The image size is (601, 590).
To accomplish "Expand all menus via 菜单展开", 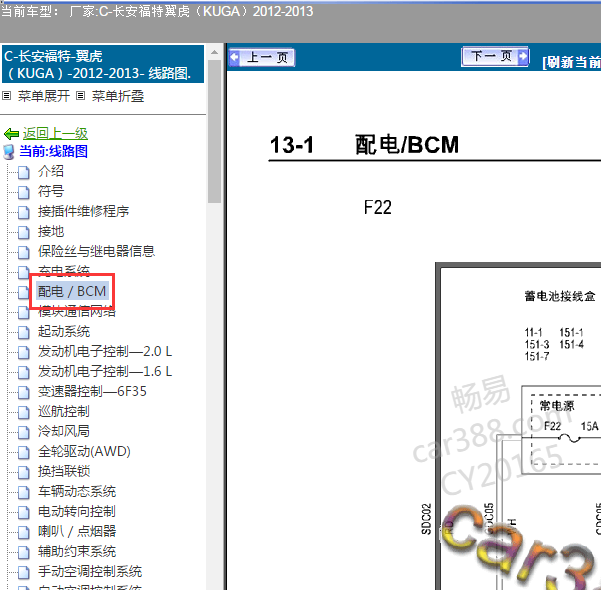I will click(44, 96).
